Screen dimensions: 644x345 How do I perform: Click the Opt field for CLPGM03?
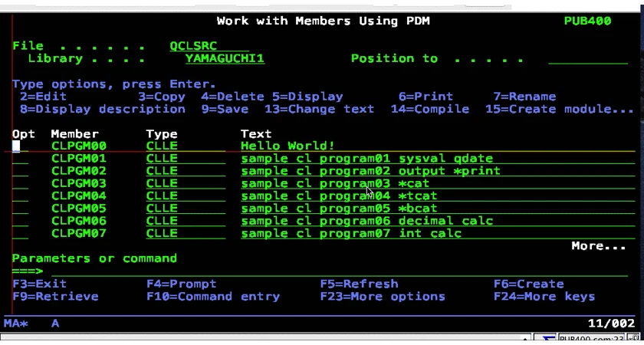20,183
